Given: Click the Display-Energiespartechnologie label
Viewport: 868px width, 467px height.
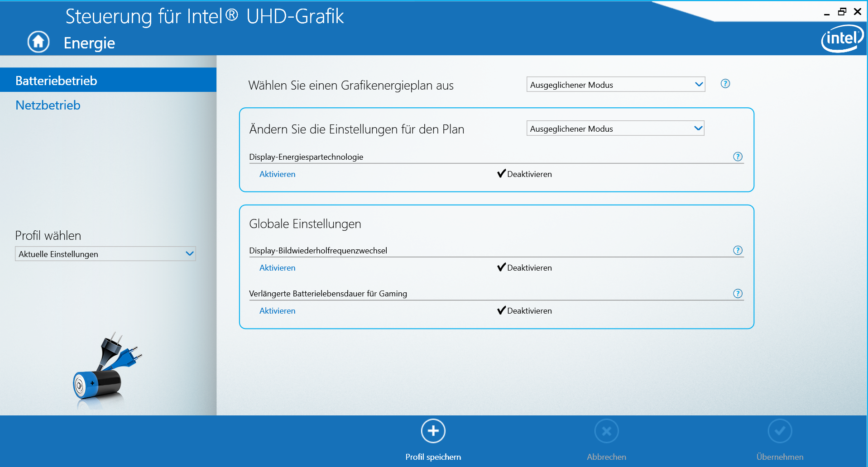Looking at the screenshot, I should point(306,157).
